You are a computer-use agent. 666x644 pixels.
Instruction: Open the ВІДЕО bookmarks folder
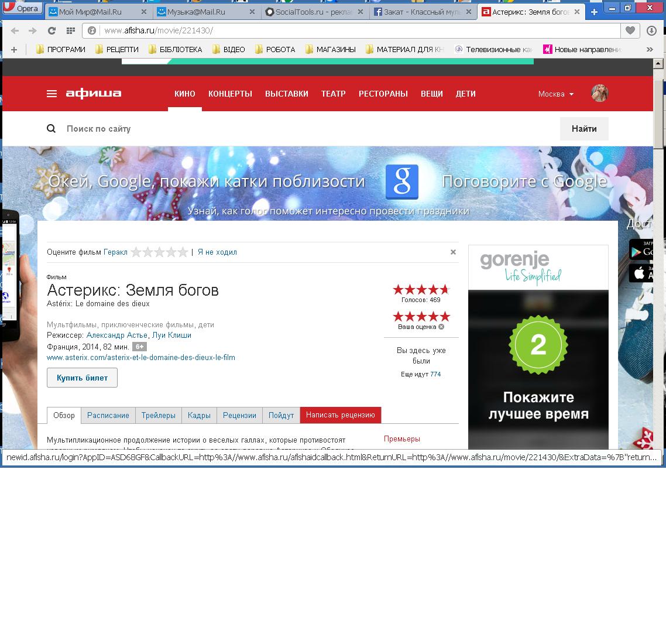229,50
